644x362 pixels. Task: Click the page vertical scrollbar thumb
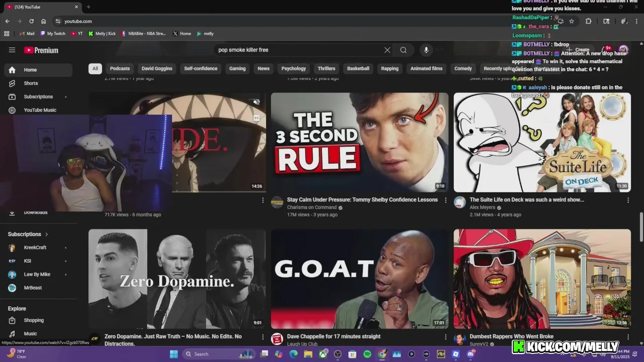[641, 227]
